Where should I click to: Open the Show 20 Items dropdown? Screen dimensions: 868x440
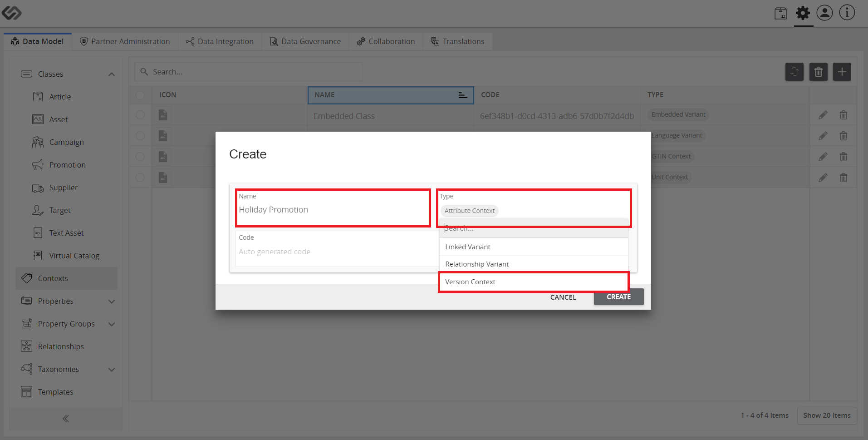pyautogui.click(x=827, y=415)
